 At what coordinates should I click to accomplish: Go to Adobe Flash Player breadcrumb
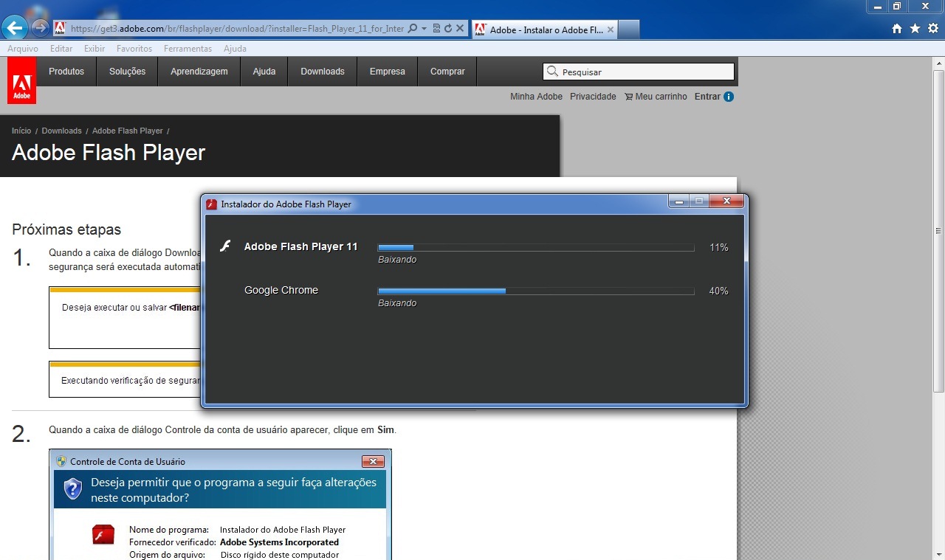(127, 131)
